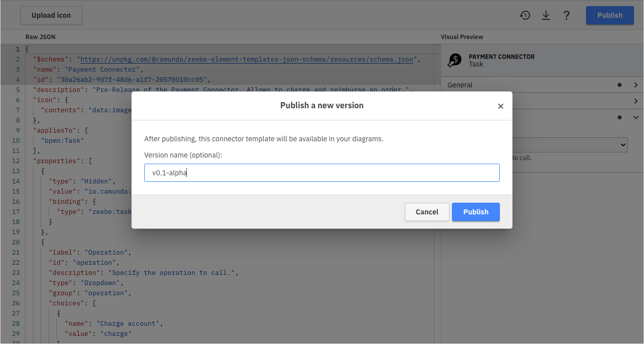Image resolution: width=644 pixels, height=344 pixels.
Task: Close the Publish dialog
Action: pos(501,106)
